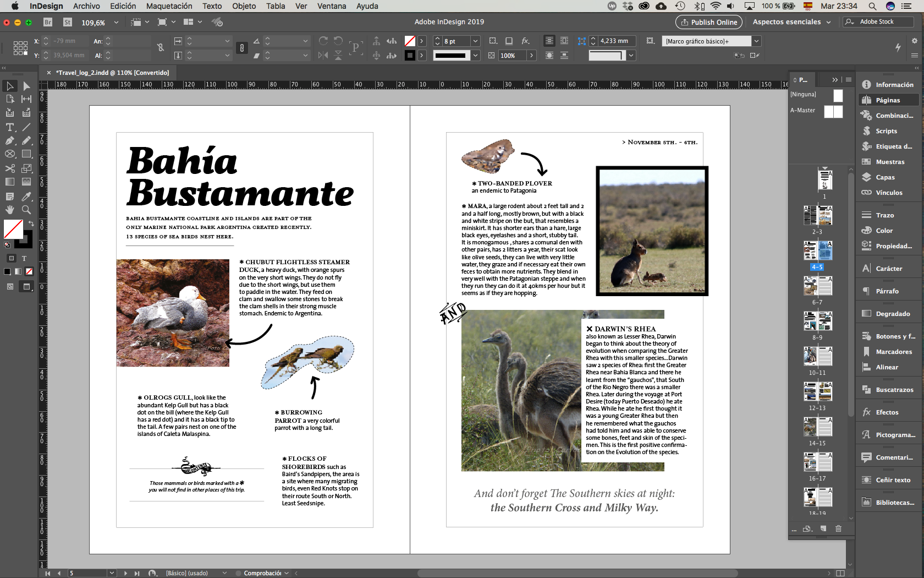
Task: Click the flip horizontal icon
Action: point(323,55)
